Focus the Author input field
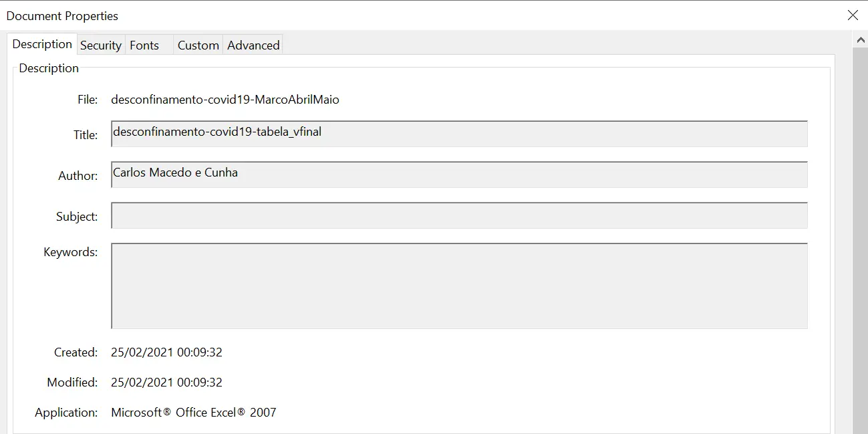The height and width of the screenshot is (434, 868). (x=459, y=175)
